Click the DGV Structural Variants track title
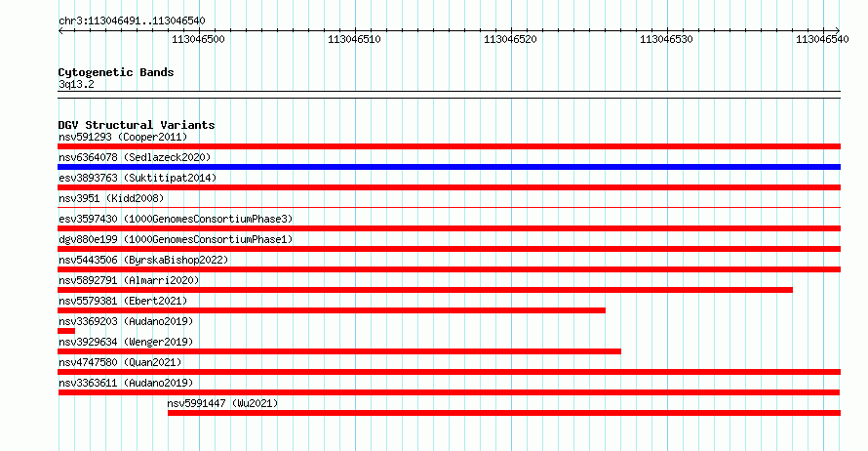The width and height of the screenshot is (868, 451). pos(137,125)
